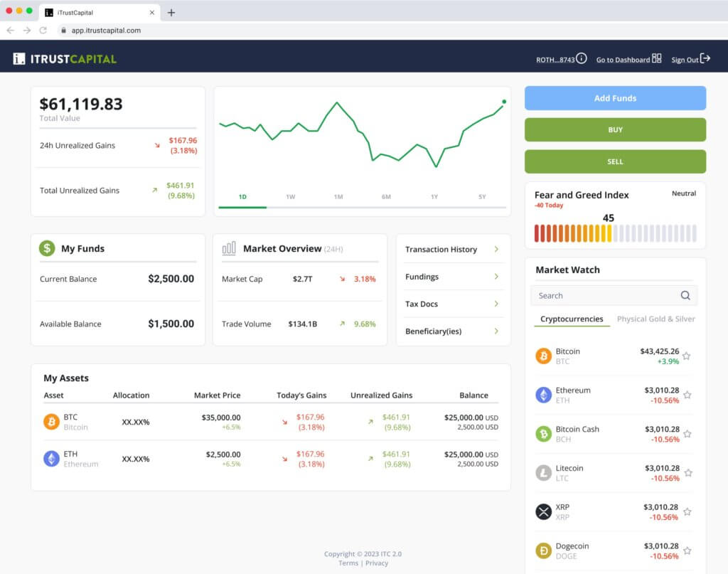728x574 pixels.
Task: Star Dogecoin in Market Watch
Action: tap(687, 549)
